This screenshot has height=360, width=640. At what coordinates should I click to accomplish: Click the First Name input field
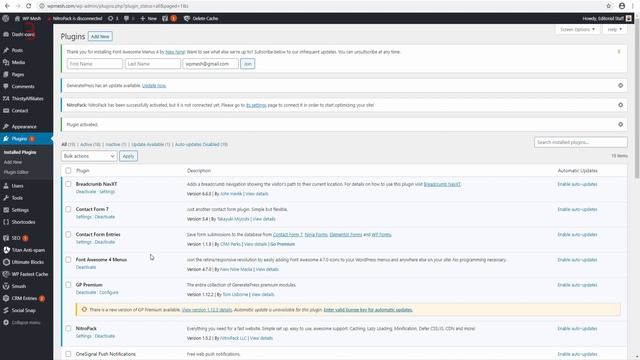click(x=95, y=64)
